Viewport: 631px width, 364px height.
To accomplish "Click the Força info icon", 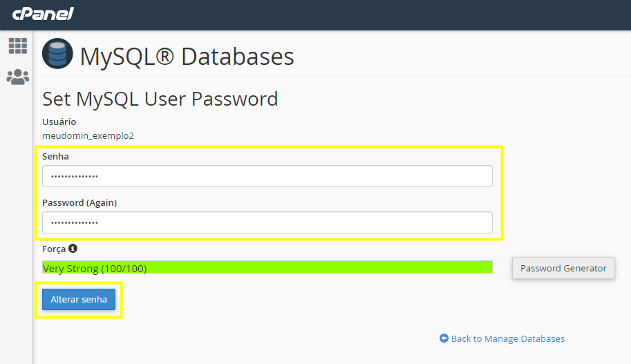I will pos(73,249).
